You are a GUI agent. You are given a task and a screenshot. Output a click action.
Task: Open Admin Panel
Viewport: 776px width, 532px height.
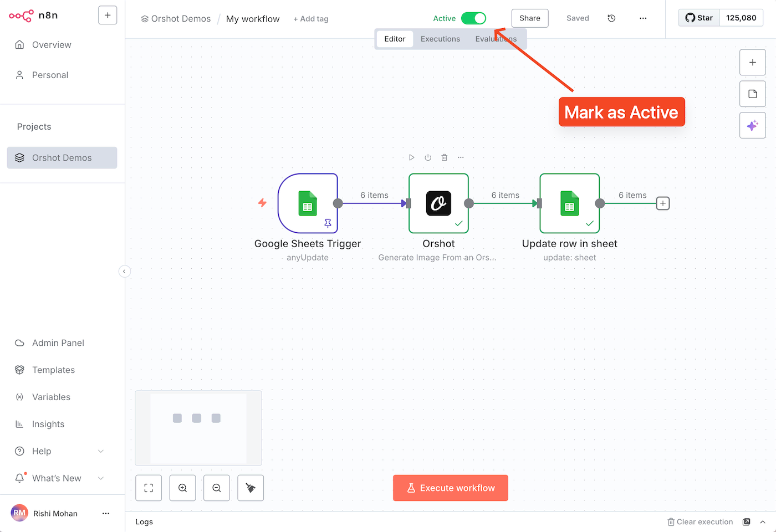pos(58,343)
